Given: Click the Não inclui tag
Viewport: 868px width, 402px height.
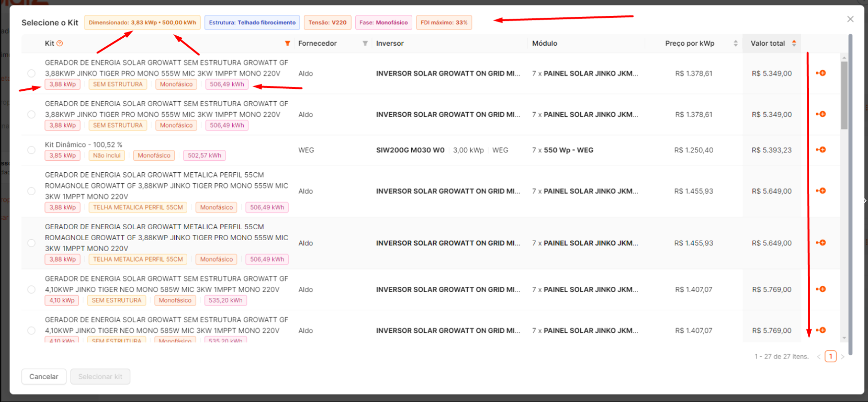Looking at the screenshot, I should 107,156.
